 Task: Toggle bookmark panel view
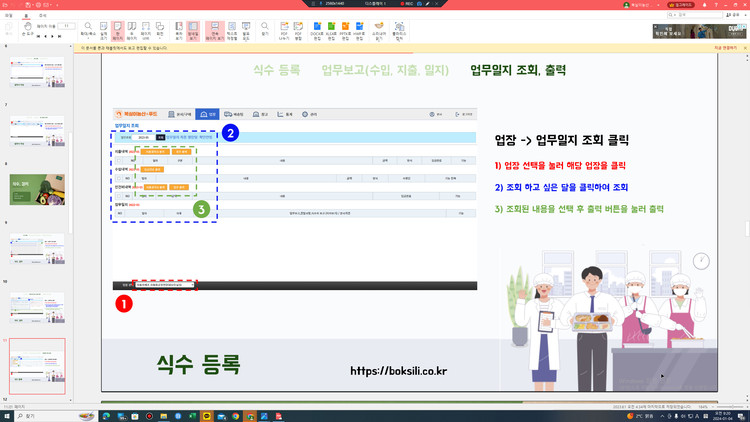(179, 31)
